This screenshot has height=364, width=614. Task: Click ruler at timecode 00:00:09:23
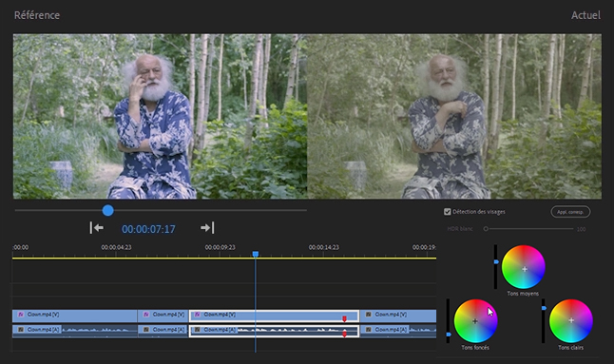(x=221, y=247)
